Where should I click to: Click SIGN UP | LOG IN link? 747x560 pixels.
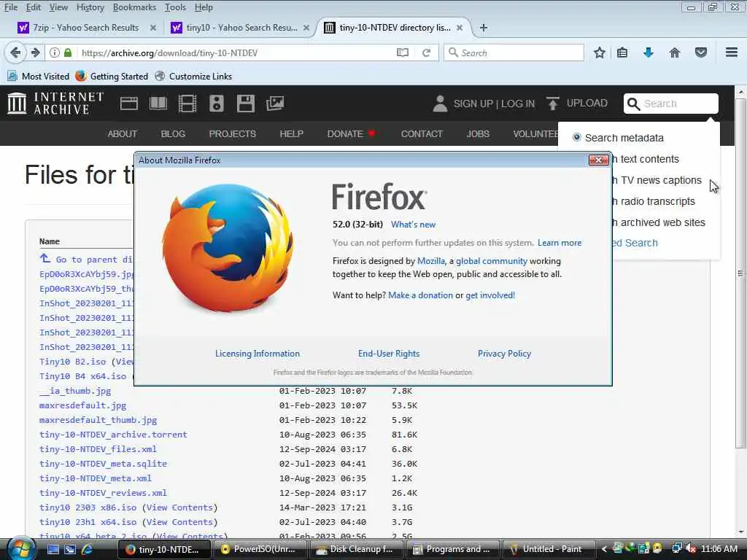pyautogui.click(x=494, y=104)
